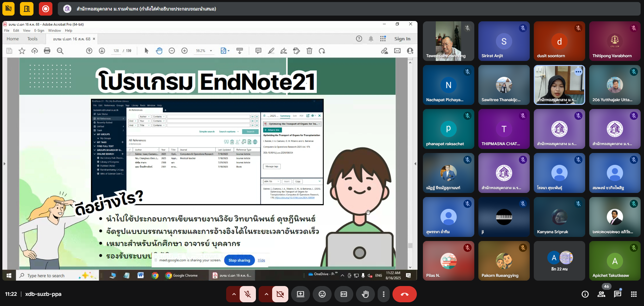
Task: Open the Edit menu in Acrobat
Action: tap(16, 30)
